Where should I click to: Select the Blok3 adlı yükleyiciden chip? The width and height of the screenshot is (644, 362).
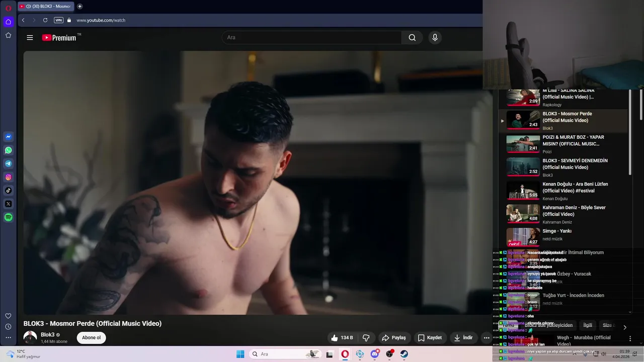pyautogui.click(x=548, y=325)
